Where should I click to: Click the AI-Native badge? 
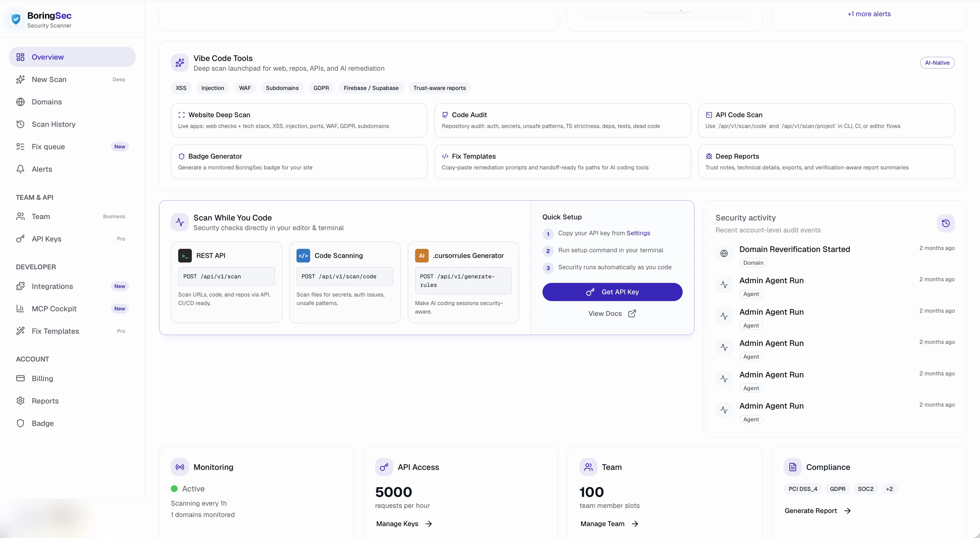click(x=937, y=63)
